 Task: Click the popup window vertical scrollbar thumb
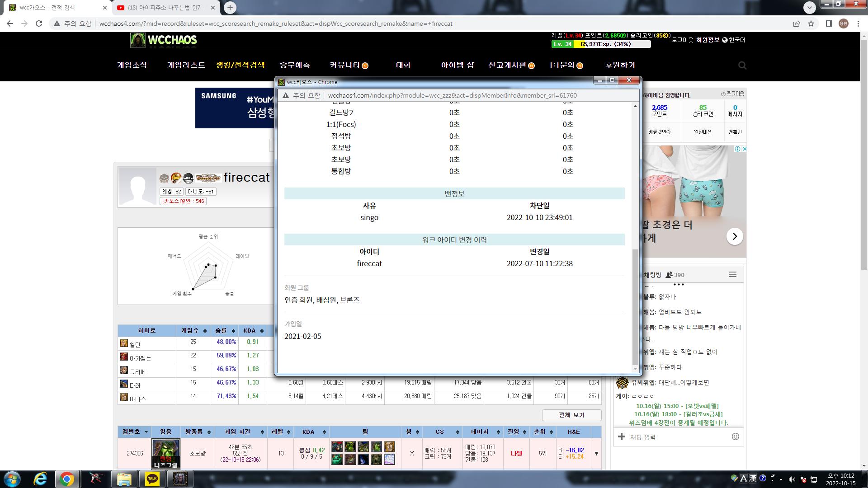[635, 306]
